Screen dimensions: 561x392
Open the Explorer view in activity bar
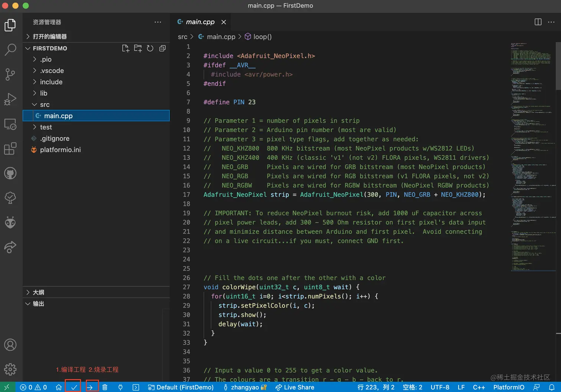click(10, 25)
